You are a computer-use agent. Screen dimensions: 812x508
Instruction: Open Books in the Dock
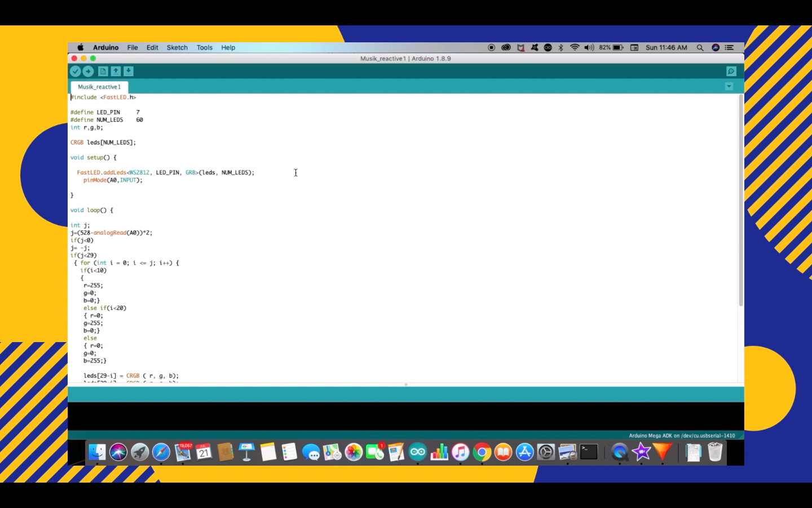(x=504, y=452)
